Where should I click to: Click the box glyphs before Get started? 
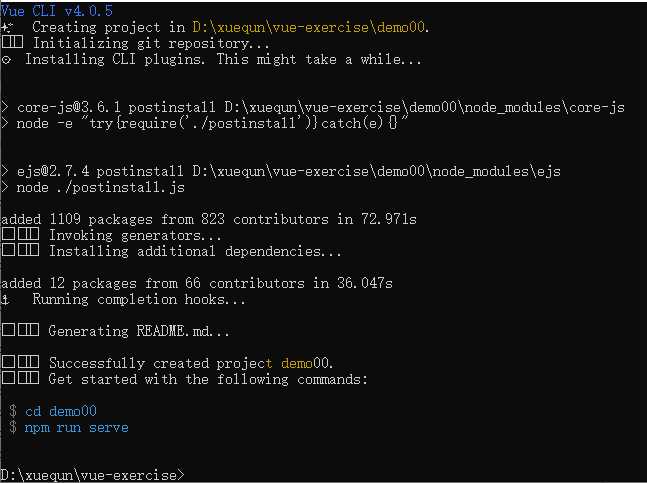click(x=20, y=378)
